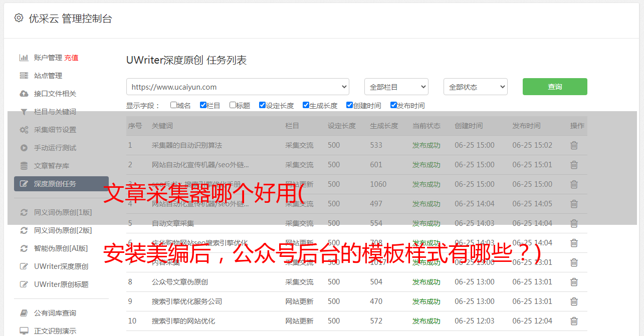Click the green 查询 button
This screenshot has height=336, width=644.
[554, 87]
